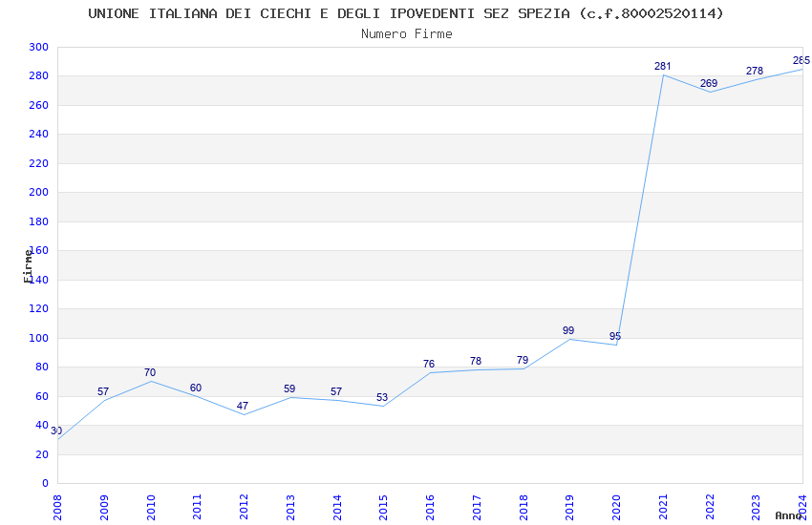
Task: Click the data label 47 for 2012
Action: [243, 406]
